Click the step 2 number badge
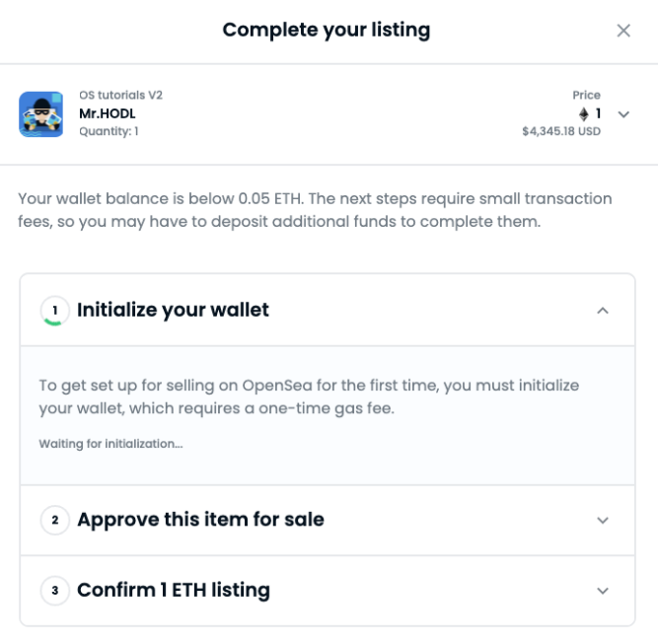The image size is (658, 644). click(x=54, y=520)
